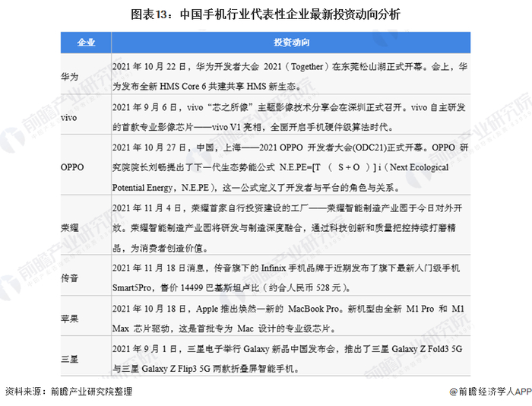Click the MacBook Pro description text

coord(288,319)
